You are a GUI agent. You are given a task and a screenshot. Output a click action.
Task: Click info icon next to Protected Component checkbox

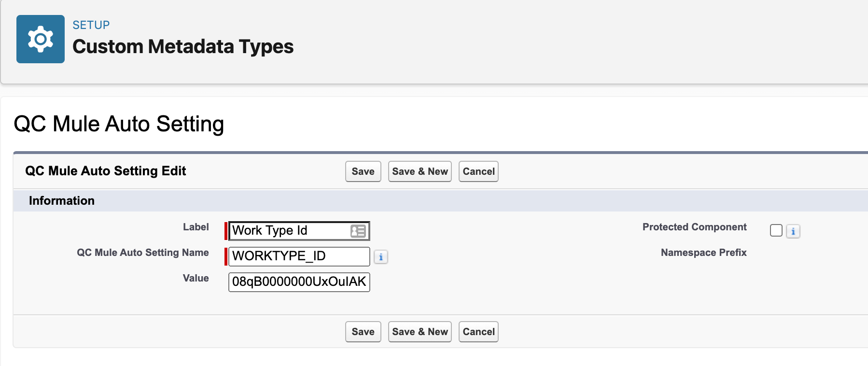pos(793,231)
